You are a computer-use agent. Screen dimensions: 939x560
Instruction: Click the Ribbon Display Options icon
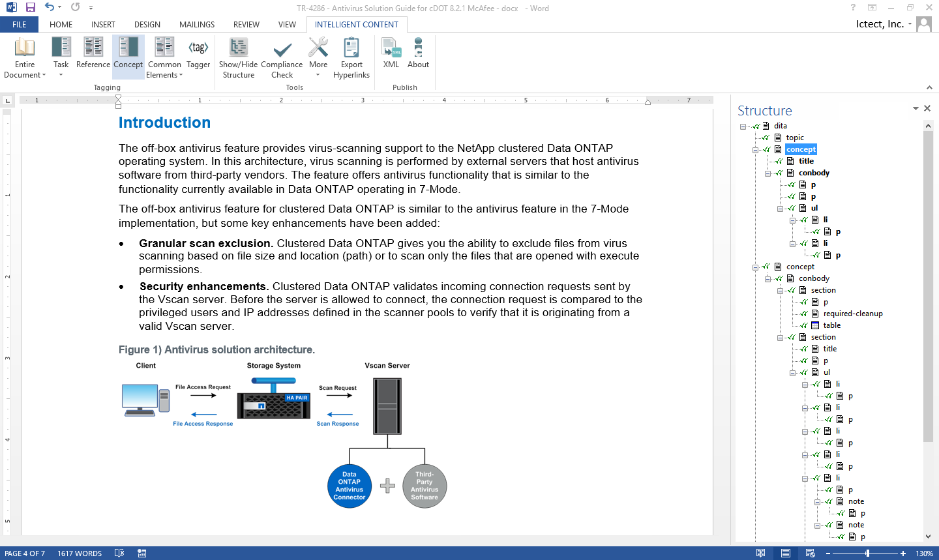click(x=872, y=7)
